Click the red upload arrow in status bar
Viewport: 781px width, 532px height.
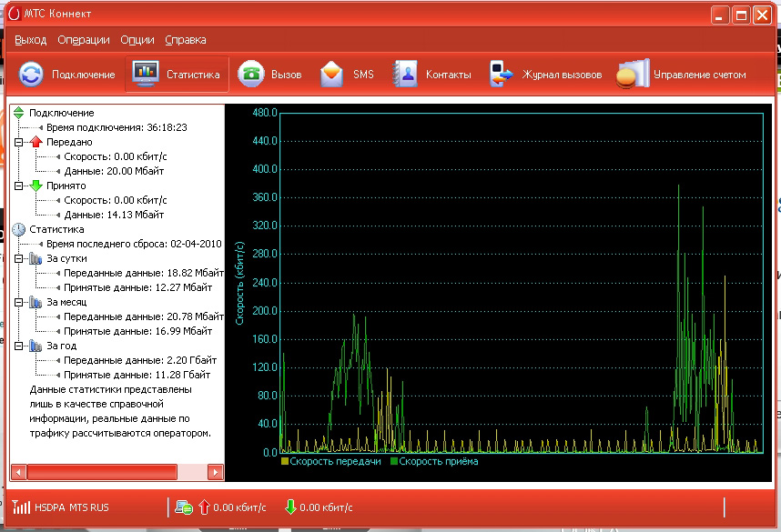(204, 507)
